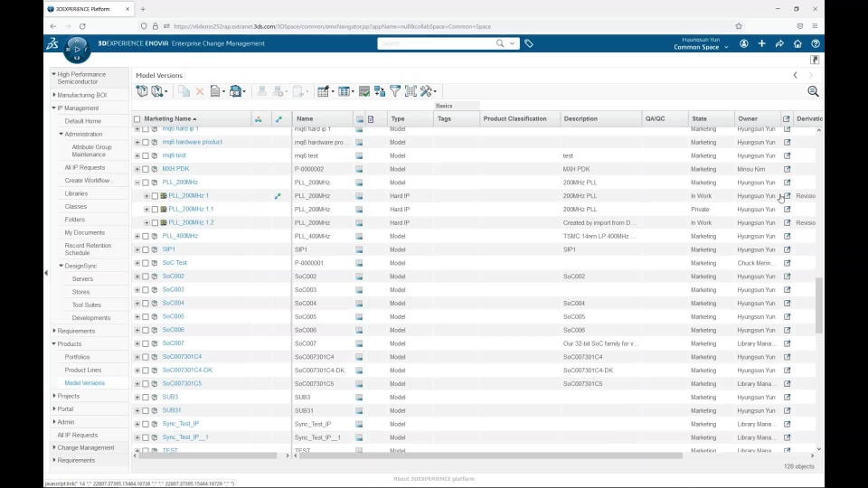Viewport: 868px width, 488px height.
Task: Click the expand/sync structure toolbar icon
Action: (380, 91)
